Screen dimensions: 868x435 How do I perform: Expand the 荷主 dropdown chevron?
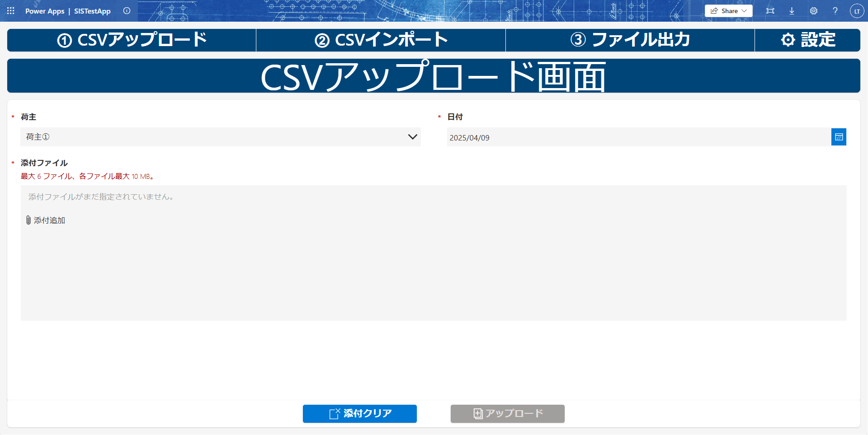pos(412,137)
